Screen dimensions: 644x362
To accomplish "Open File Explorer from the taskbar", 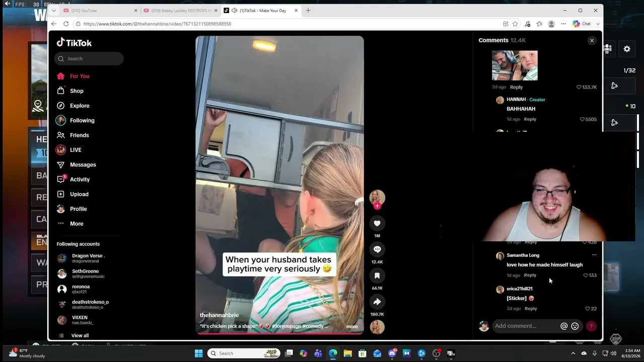I will coord(348,353).
